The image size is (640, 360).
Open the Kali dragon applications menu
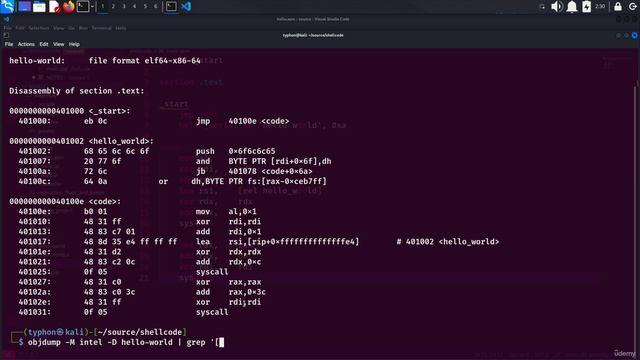pyautogui.click(x=7, y=6)
